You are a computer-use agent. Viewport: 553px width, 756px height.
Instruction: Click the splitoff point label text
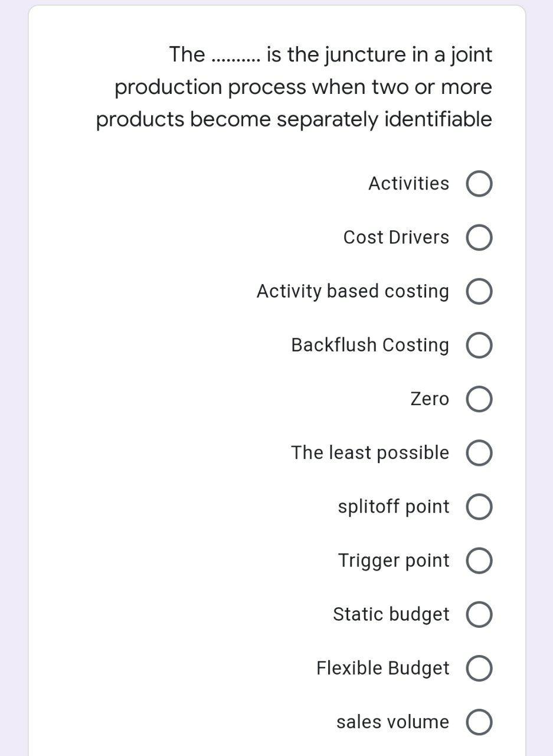(x=393, y=506)
